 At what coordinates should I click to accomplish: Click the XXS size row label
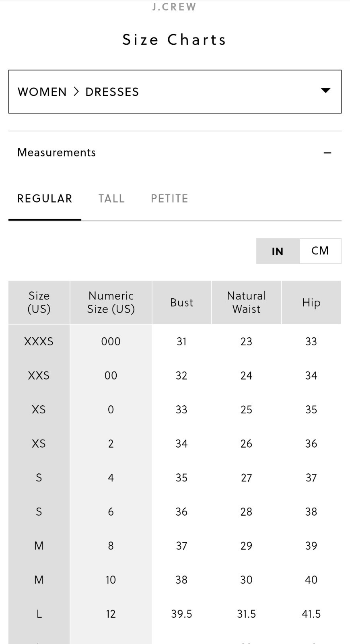click(x=39, y=376)
